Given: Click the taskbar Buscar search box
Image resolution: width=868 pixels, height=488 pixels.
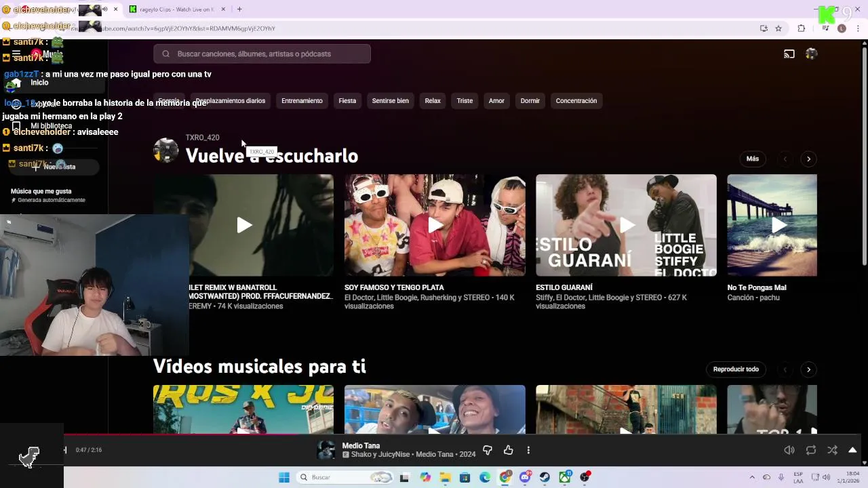Looking at the screenshot, I should point(343,477).
